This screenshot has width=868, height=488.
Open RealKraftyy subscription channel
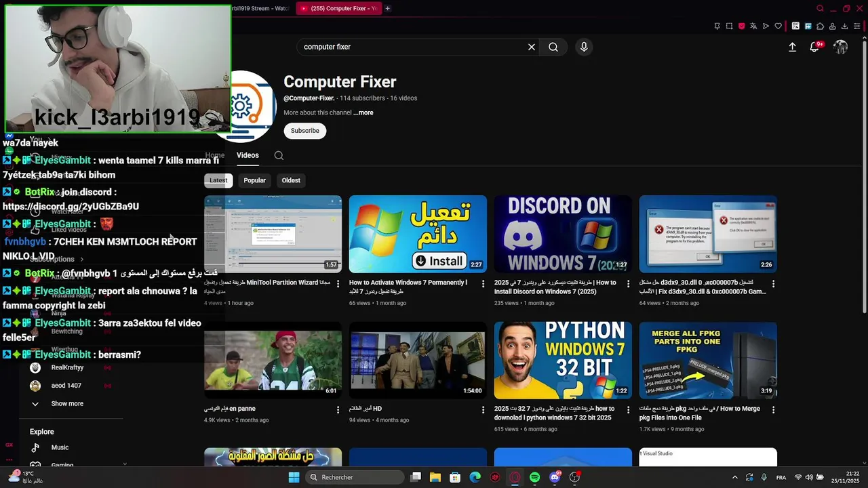pos(67,367)
